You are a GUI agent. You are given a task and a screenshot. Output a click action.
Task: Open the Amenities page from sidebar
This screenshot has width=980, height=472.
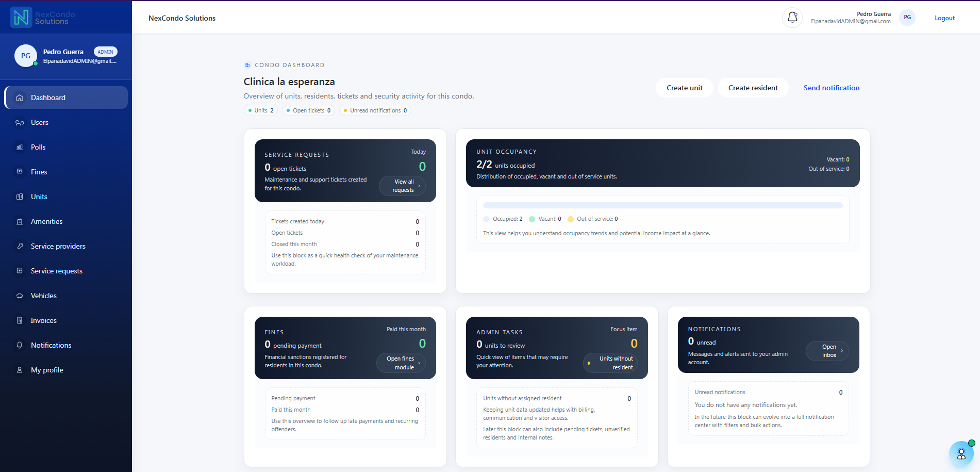pos(46,221)
